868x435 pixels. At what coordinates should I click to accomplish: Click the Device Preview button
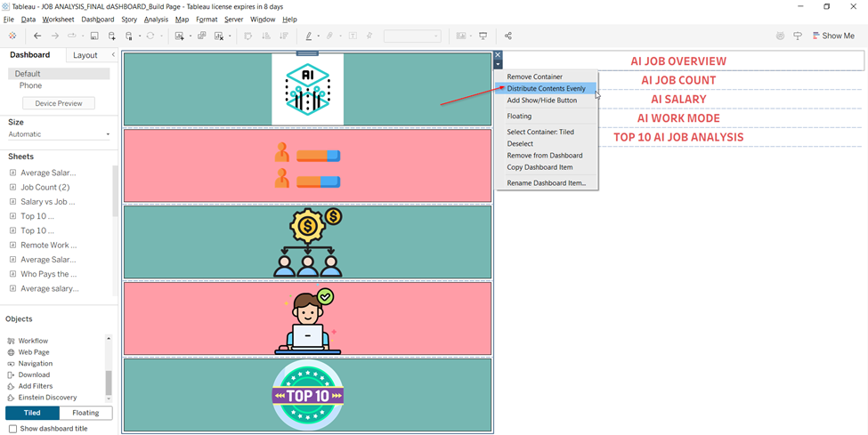[59, 103]
